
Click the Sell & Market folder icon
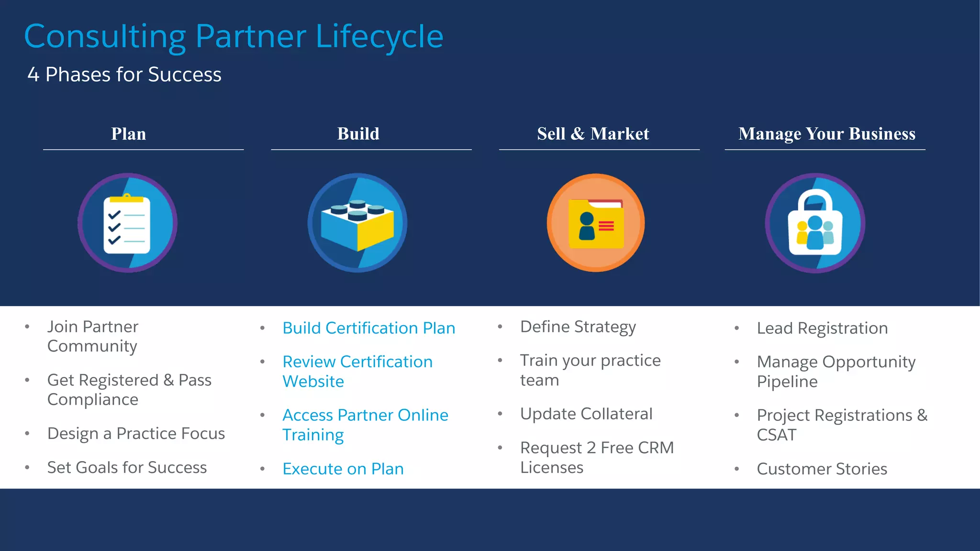tap(596, 223)
